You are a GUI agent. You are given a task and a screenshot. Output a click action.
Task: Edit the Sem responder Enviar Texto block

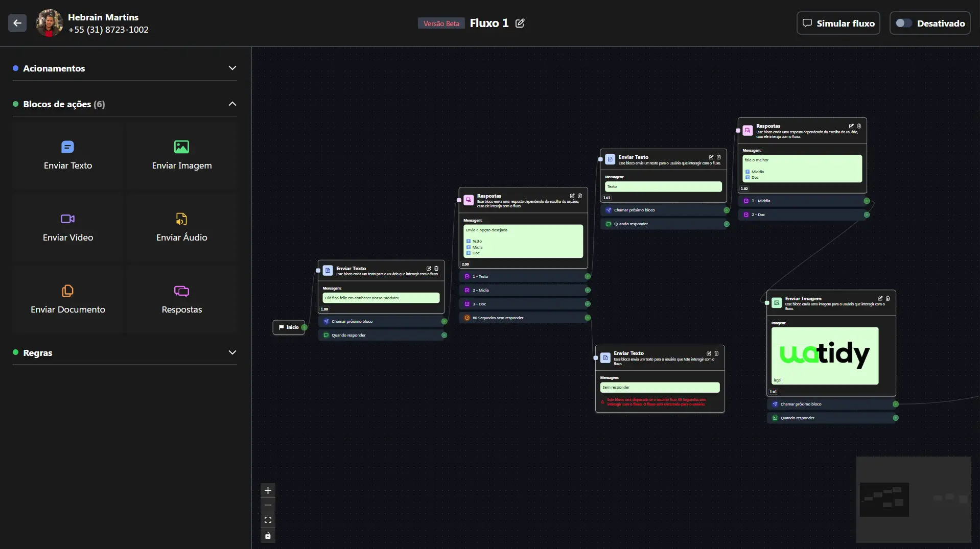709,353
